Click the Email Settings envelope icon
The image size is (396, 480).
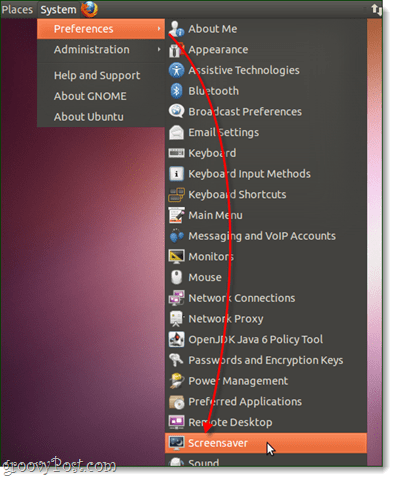(x=176, y=132)
